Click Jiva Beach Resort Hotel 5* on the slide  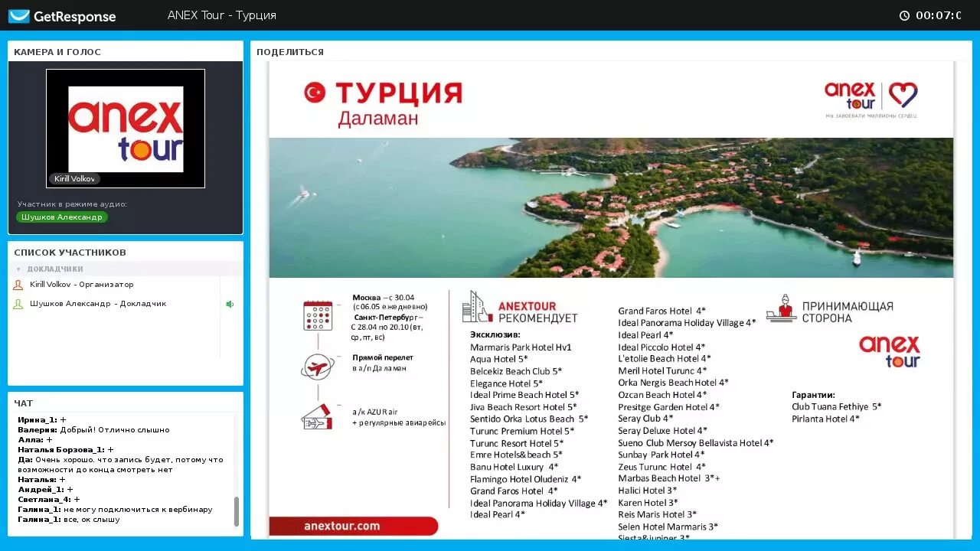pyautogui.click(x=524, y=407)
